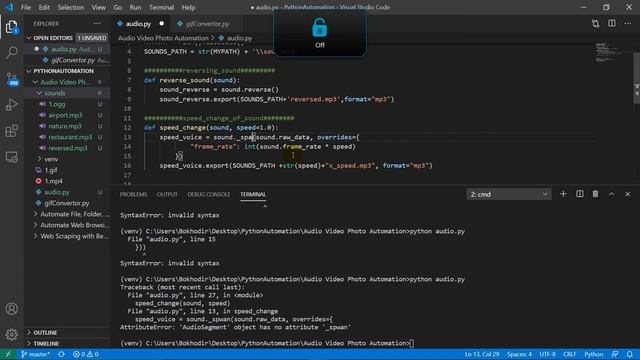
Task: Switch to the Problems panel tab
Action: click(x=133, y=194)
